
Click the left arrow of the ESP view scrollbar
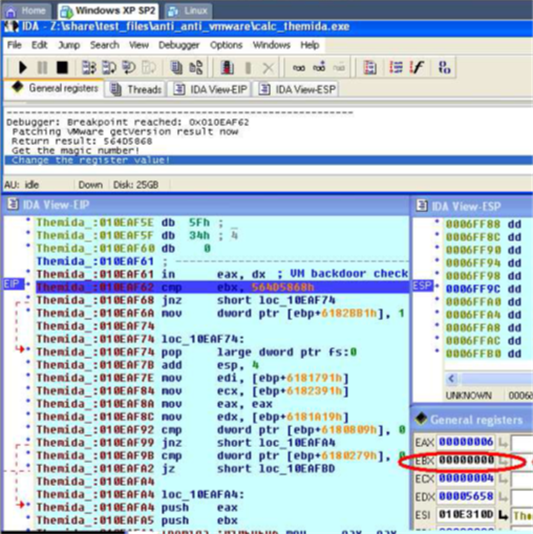click(452, 378)
